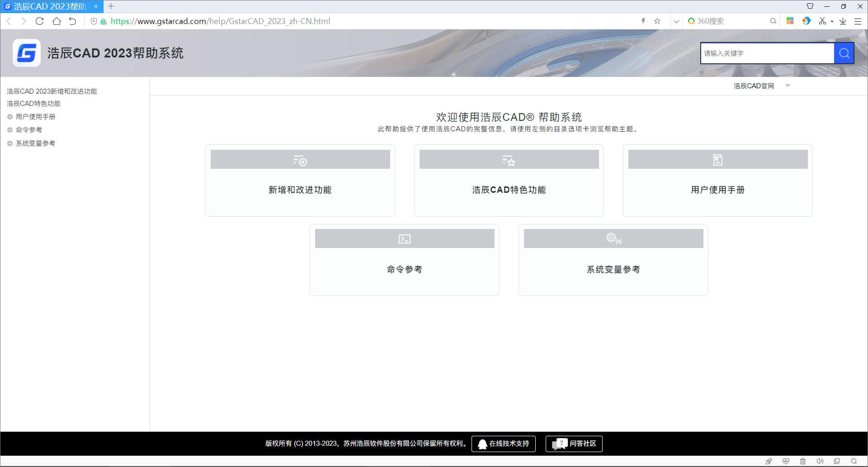This screenshot has height=467, width=868.
Task: Go back to the previous page
Action: 9,21
